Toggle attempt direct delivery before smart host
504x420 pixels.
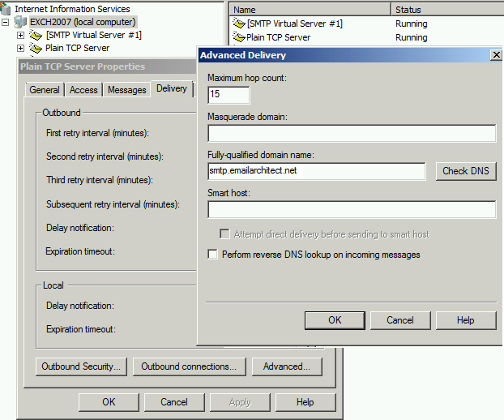tap(224, 234)
